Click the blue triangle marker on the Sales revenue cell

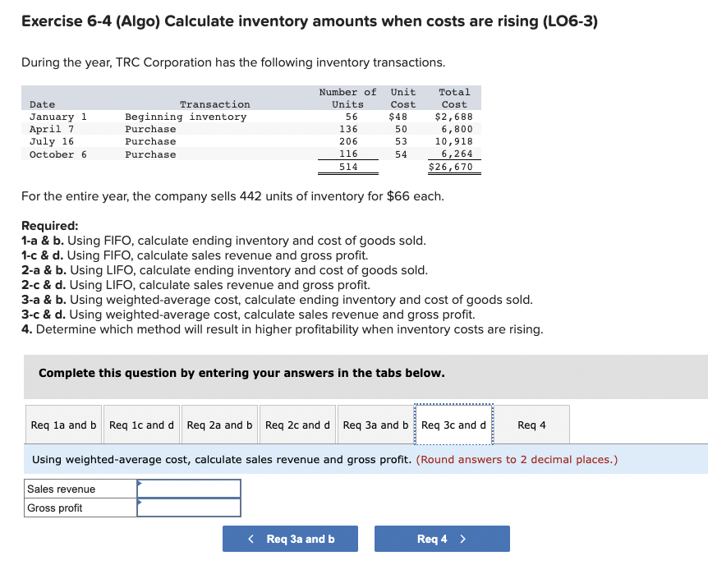[140, 483]
